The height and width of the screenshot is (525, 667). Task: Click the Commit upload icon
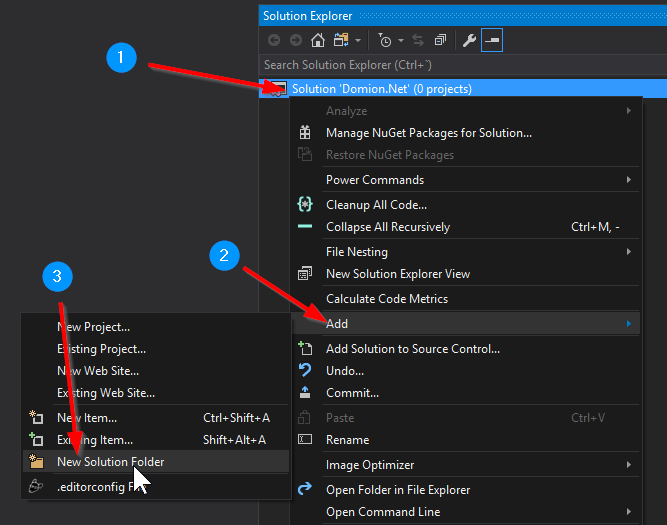tap(305, 392)
